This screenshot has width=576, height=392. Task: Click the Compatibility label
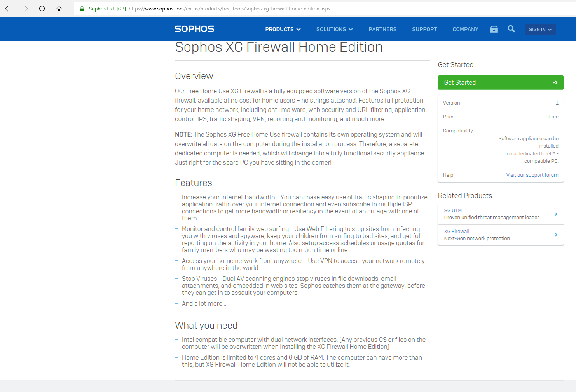click(x=458, y=131)
